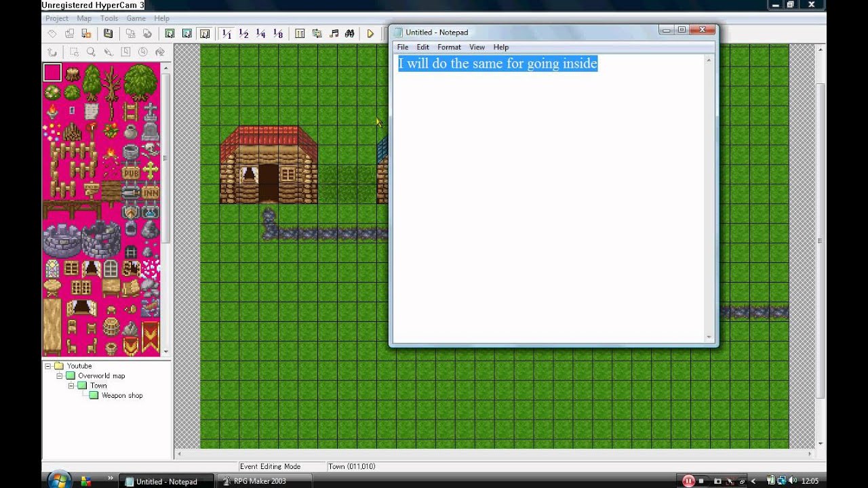Open the Database toolbar icon
The height and width of the screenshot is (488, 868).
[300, 33]
